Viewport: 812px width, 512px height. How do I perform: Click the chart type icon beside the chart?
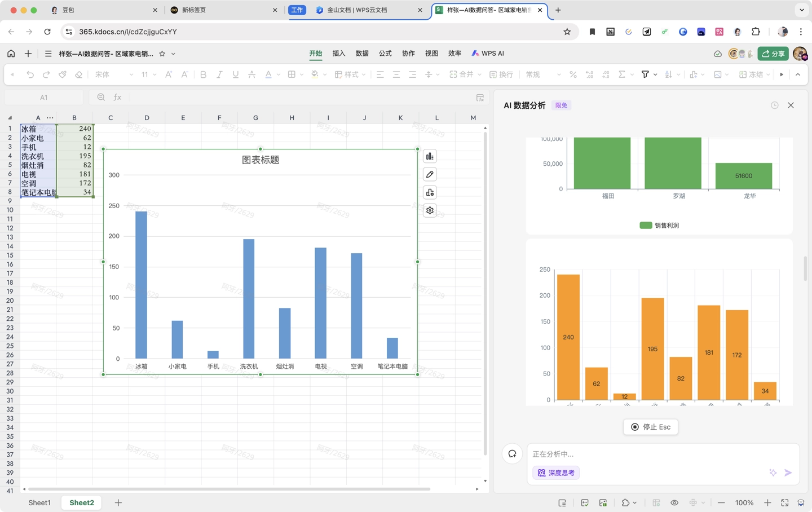point(430,156)
